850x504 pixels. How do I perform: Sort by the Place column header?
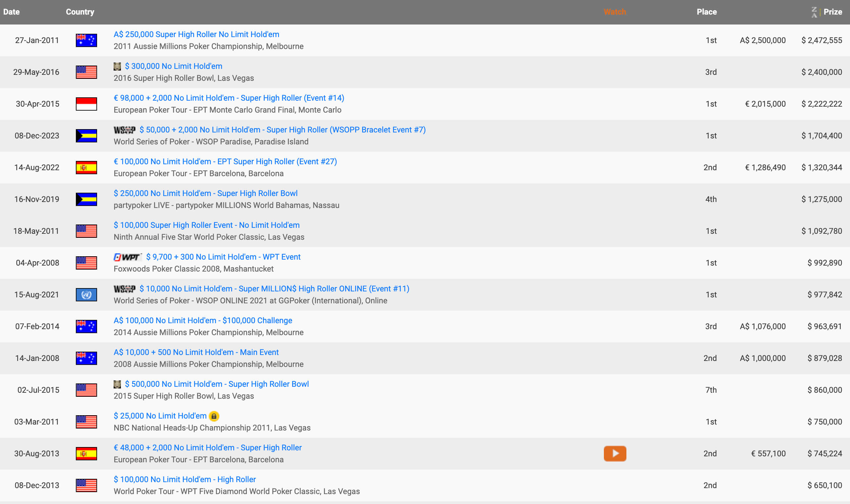click(706, 12)
